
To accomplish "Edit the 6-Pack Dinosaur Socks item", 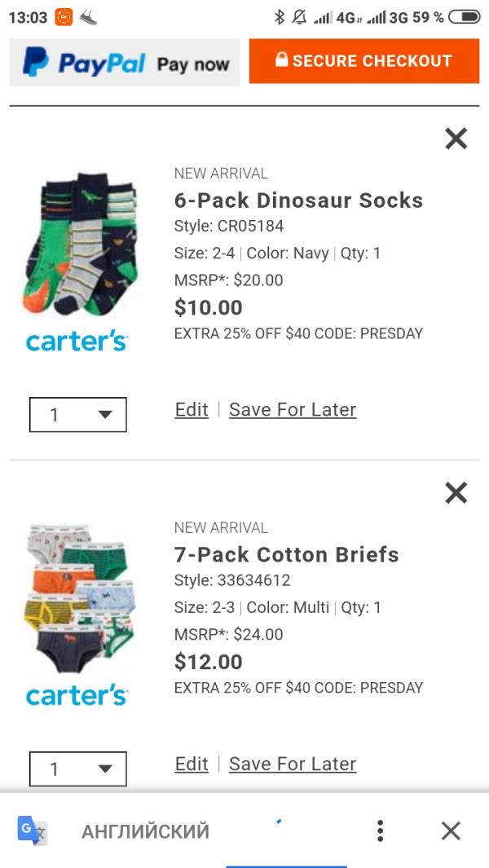I will [192, 410].
